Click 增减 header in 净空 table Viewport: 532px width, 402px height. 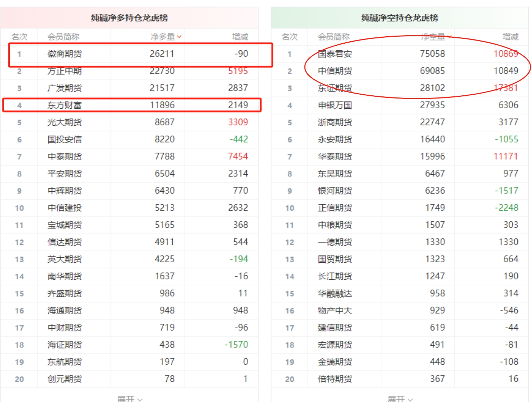pos(510,37)
